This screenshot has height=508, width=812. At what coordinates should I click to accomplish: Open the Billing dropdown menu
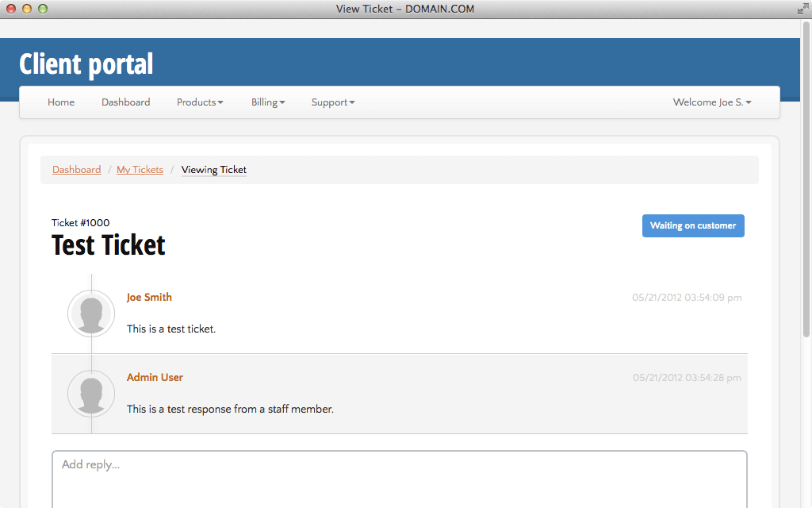[x=267, y=102]
